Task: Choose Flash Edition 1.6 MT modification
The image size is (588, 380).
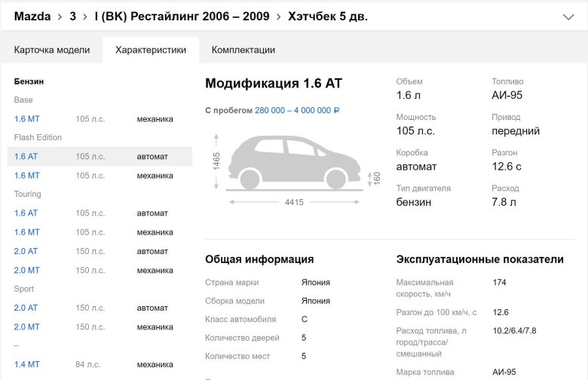Action: [26, 176]
